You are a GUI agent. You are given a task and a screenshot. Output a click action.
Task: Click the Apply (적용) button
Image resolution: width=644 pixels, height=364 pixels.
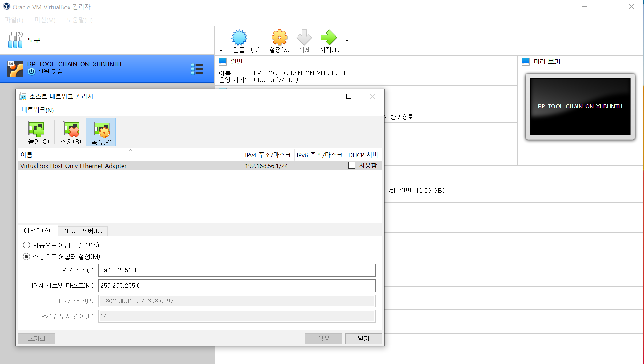[x=324, y=338]
